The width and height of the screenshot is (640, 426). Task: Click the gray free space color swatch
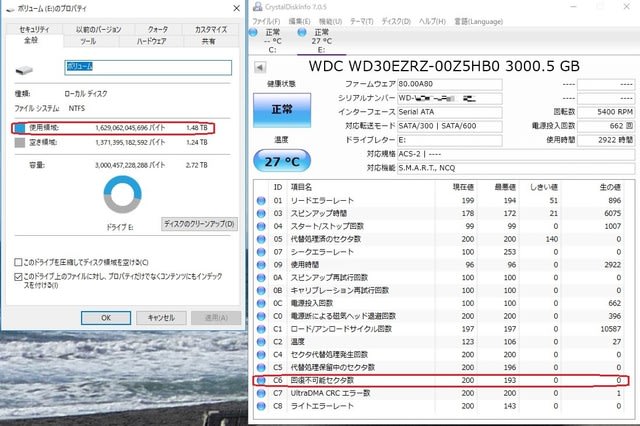[20, 143]
